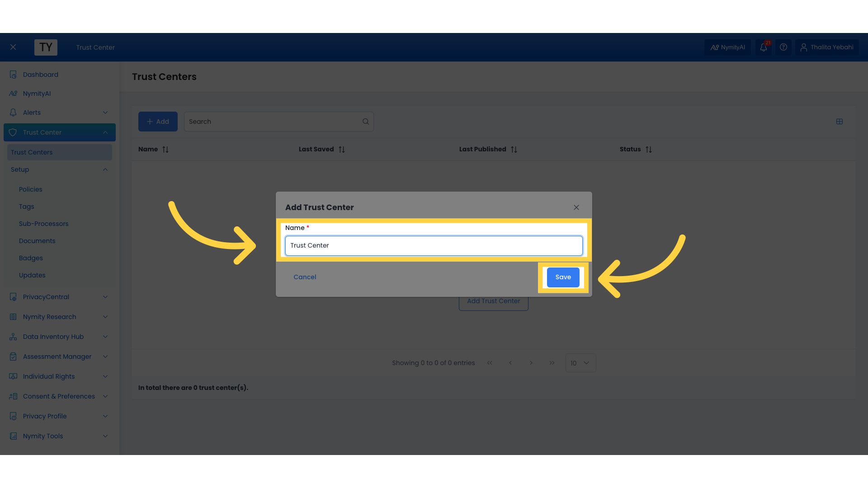Click the grid column-settings icon above the table
Viewport: 868px width, 488px height.
click(x=840, y=122)
